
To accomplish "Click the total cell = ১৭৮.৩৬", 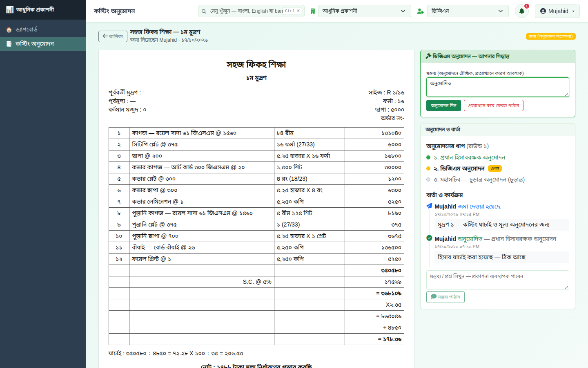I will click(374, 339).
